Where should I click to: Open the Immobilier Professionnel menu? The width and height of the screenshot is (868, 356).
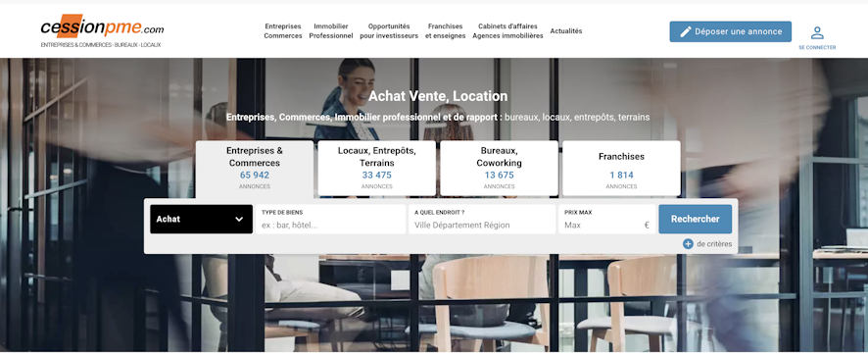click(x=331, y=31)
